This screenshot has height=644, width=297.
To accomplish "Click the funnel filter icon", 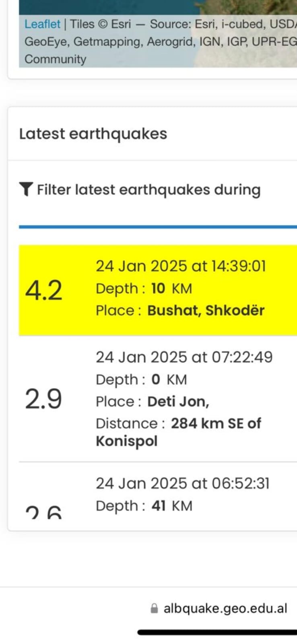I will tap(26, 189).
